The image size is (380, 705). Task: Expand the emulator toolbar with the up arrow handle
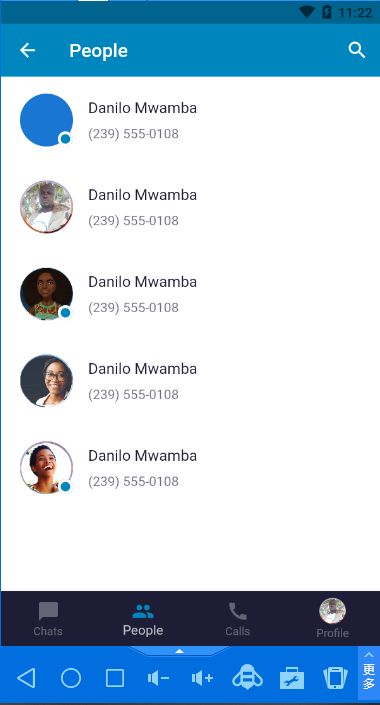point(179,651)
